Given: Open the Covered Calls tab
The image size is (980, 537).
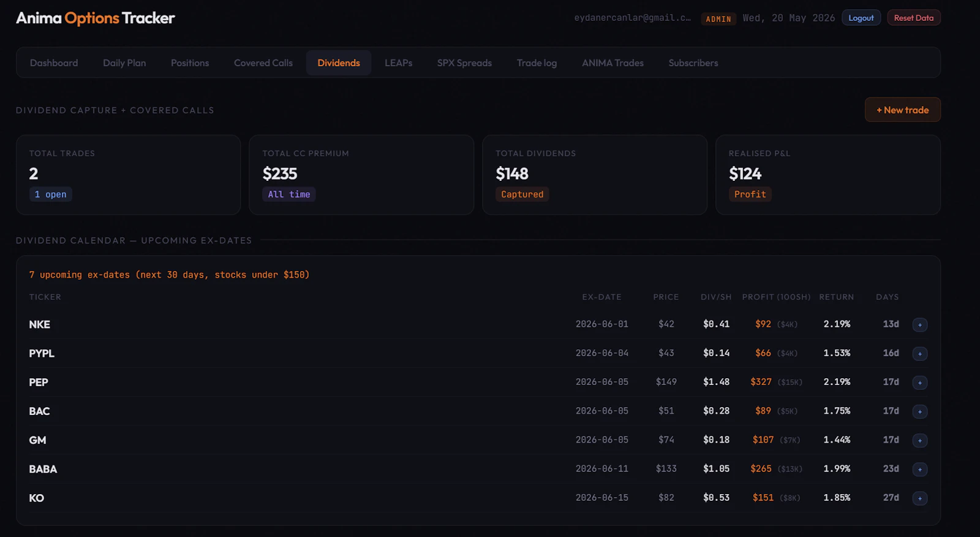Looking at the screenshot, I should (263, 63).
